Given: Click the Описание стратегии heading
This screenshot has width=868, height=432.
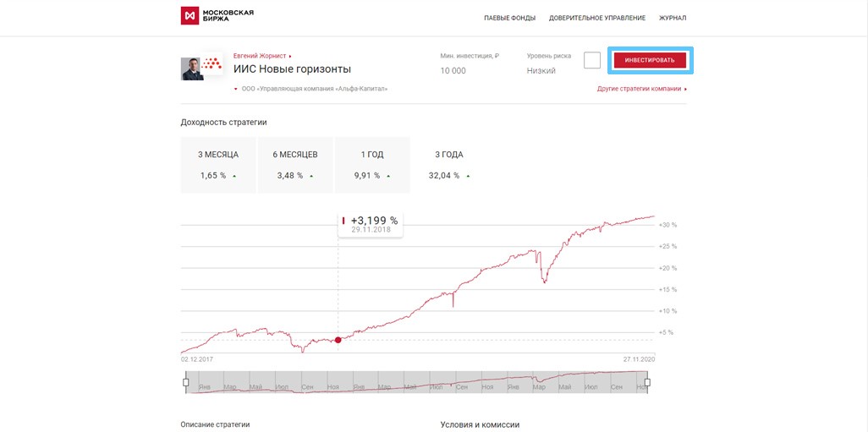Looking at the screenshot, I should pyautogui.click(x=216, y=424).
